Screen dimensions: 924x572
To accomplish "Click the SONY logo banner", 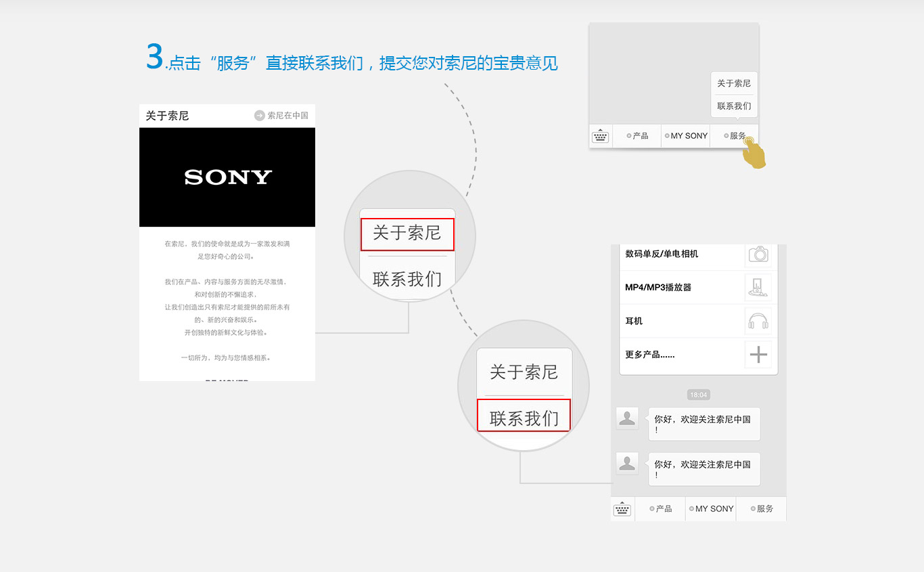I will tap(227, 177).
